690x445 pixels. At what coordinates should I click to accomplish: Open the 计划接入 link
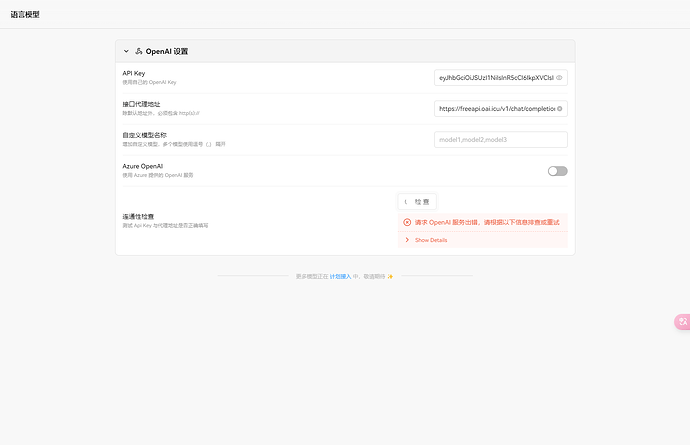(x=340, y=276)
